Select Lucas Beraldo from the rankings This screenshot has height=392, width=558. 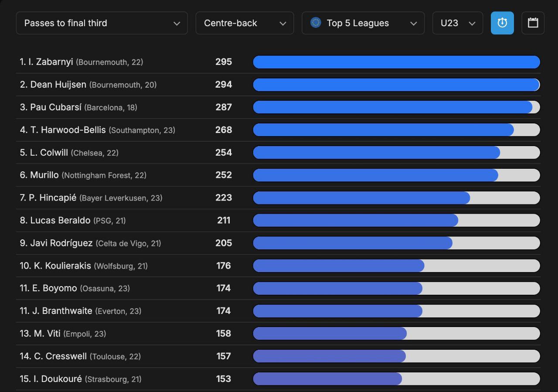(60, 221)
